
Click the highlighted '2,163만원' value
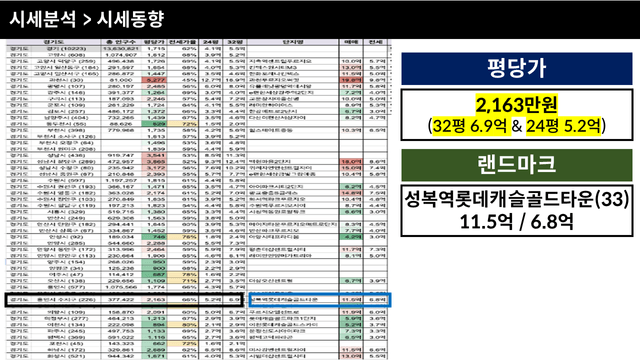(516, 105)
